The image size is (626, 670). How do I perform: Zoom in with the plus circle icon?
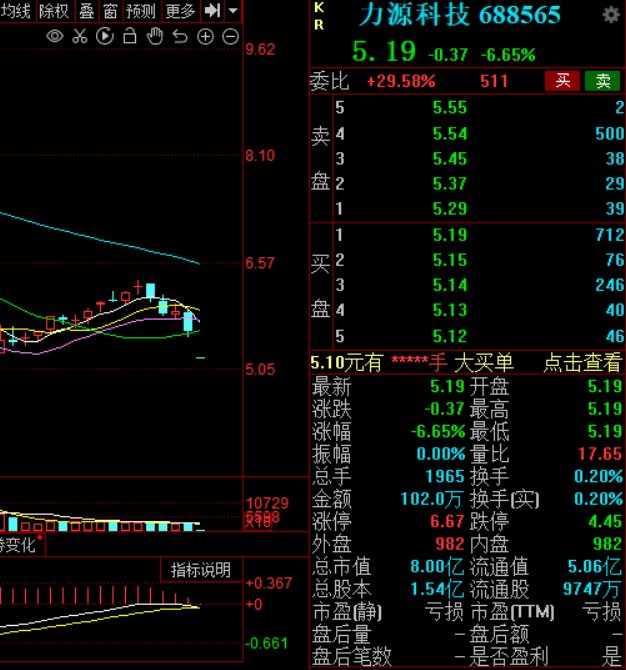click(205, 37)
